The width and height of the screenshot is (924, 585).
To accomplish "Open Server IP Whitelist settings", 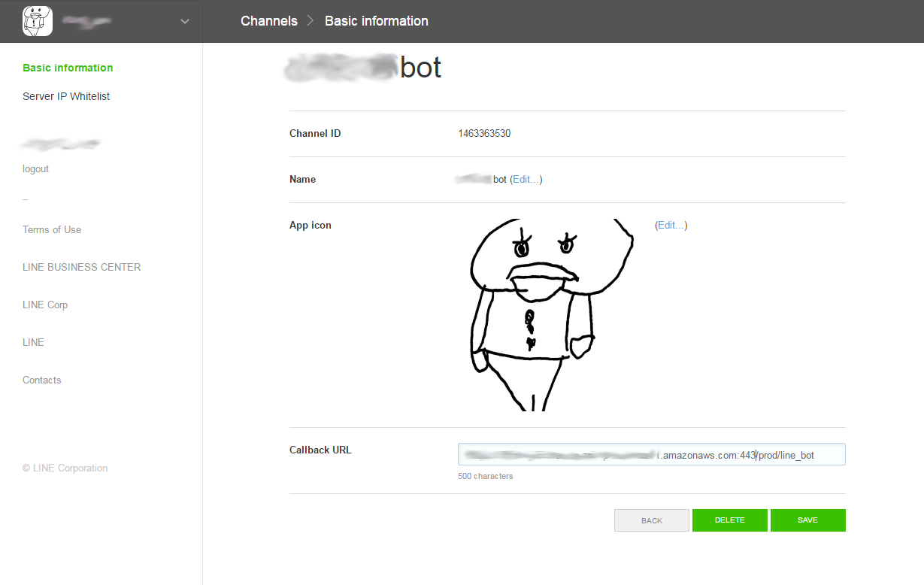I will coord(65,96).
